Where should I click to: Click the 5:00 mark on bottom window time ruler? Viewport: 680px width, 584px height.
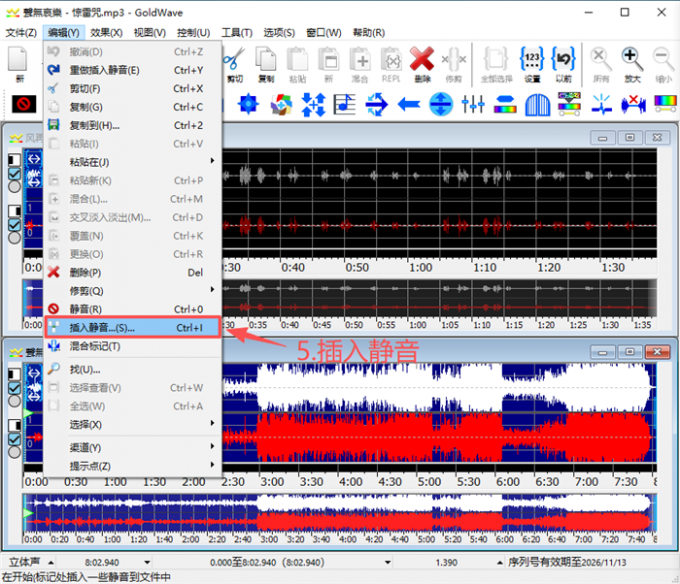point(429,482)
